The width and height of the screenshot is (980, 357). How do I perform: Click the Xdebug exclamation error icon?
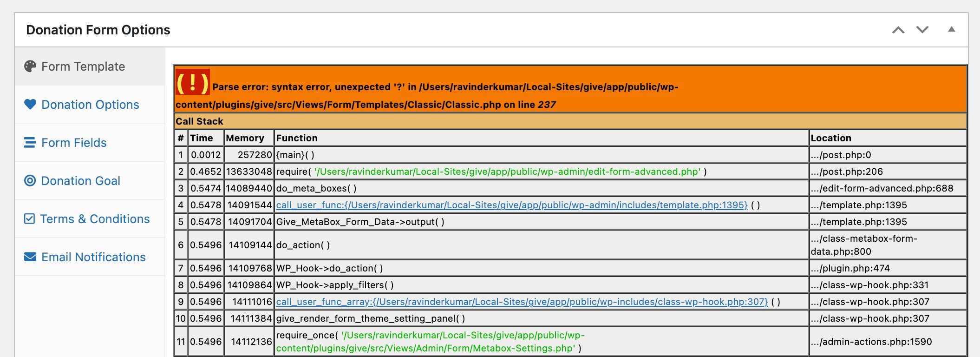point(192,82)
